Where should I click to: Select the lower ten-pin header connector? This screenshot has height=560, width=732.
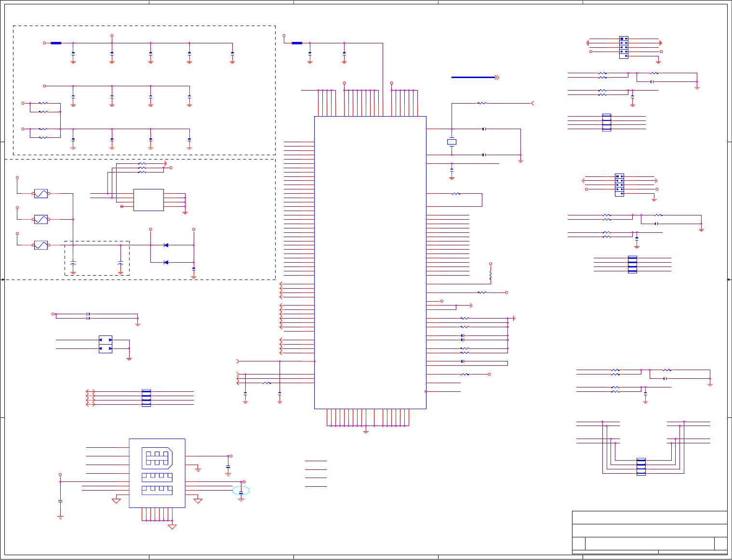pyautogui.click(x=619, y=185)
